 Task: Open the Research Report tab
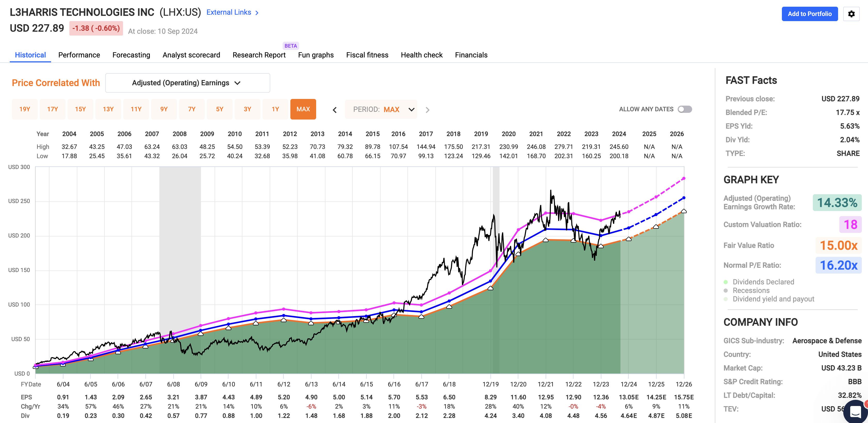click(259, 55)
